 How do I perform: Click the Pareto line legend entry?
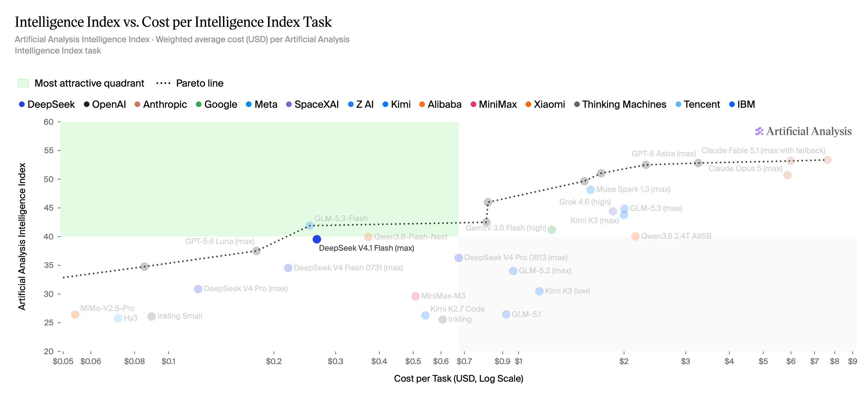(x=190, y=83)
